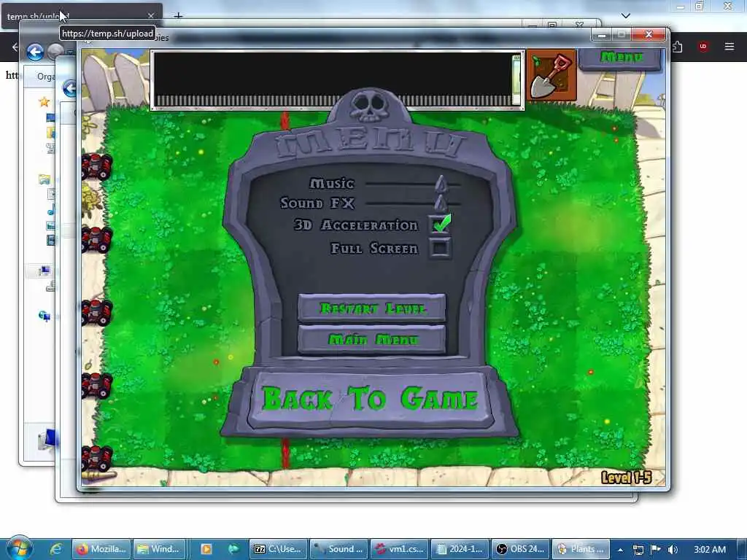
Task: Click the Plants taskbar button
Action: (x=581, y=549)
